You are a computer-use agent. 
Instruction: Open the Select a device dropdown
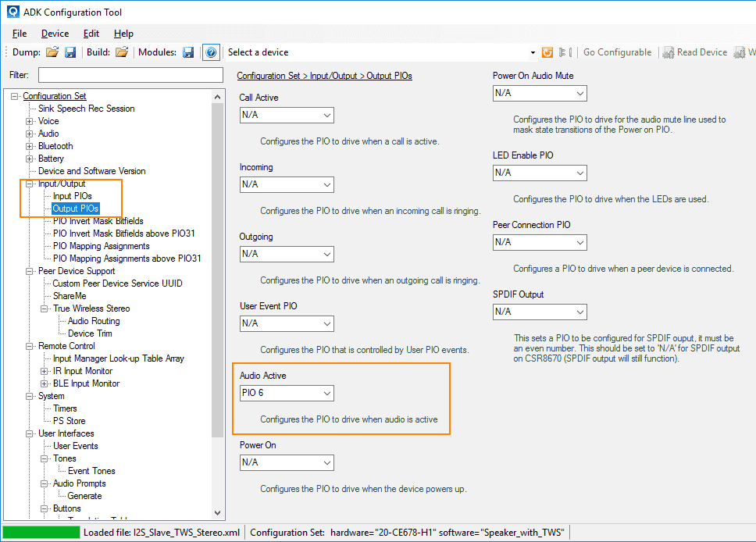click(533, 52)
